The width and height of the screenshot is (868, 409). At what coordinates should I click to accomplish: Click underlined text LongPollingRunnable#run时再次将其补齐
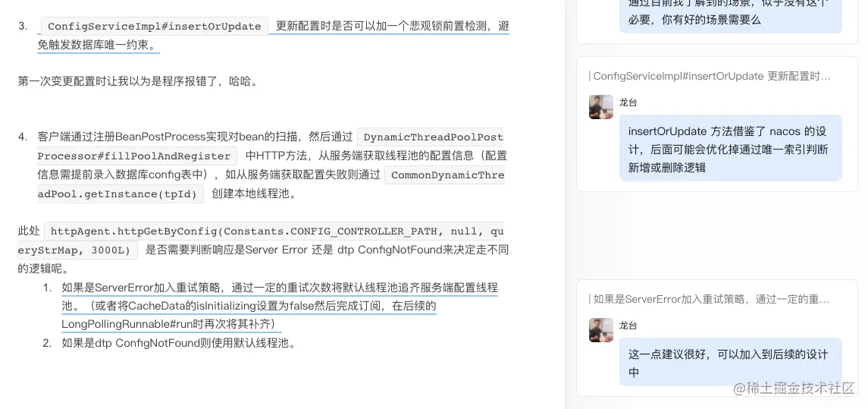(168, 324)
